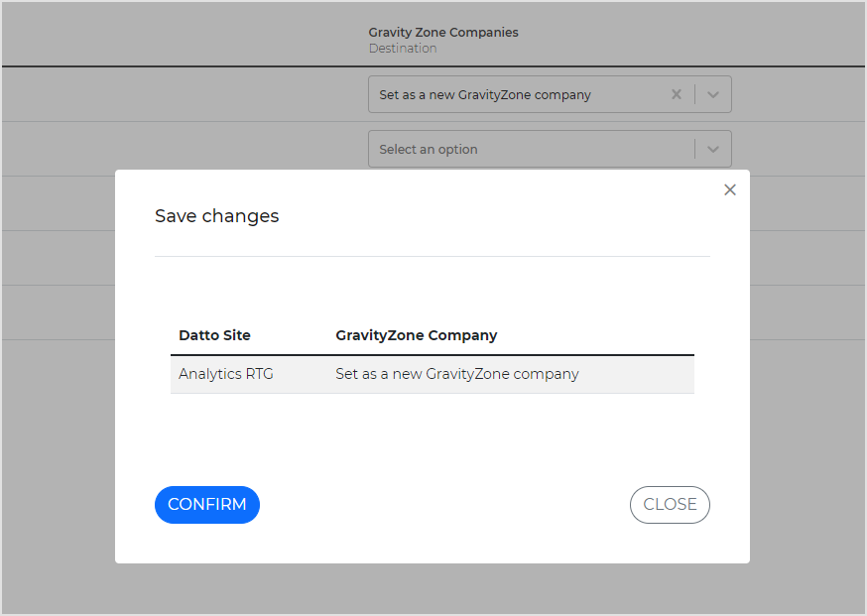Dismiss the Save changes dialog via its X icon
This screenshot has width=867, height=616.
point(730,189)
